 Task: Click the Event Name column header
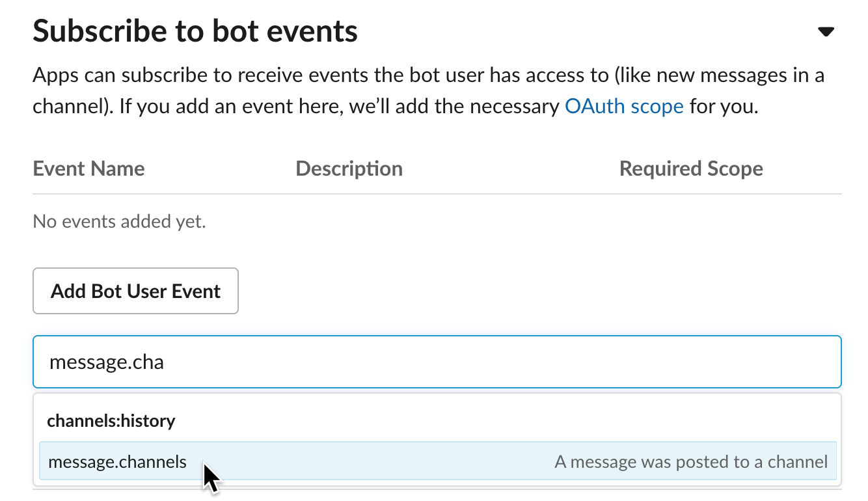88,169
